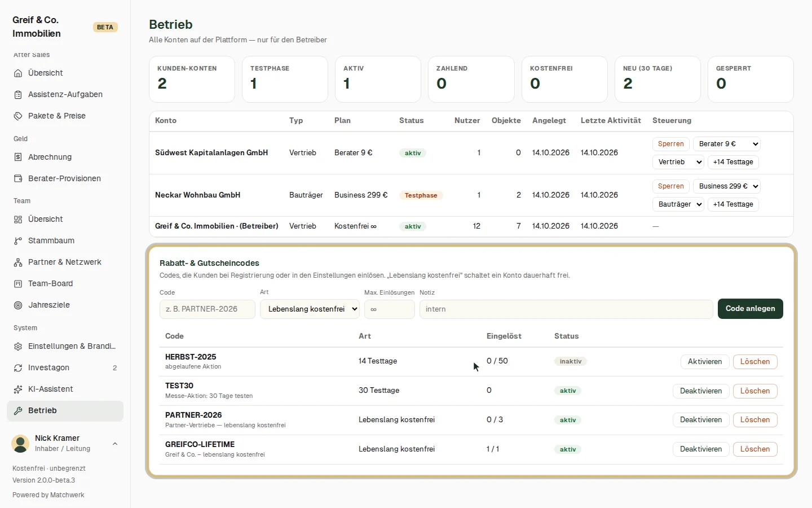Open Pakete & Preise in the sidebar
The image size is (812, 508).
(x=65, y=116)
